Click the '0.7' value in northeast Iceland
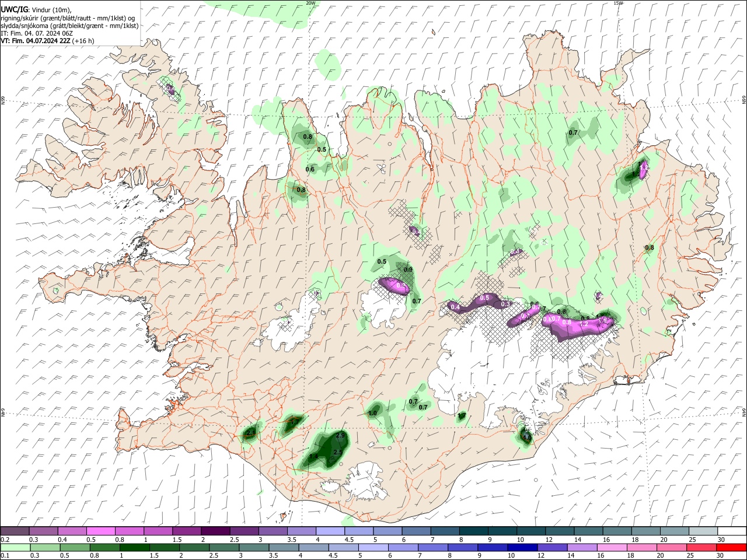 coord(573,132)
